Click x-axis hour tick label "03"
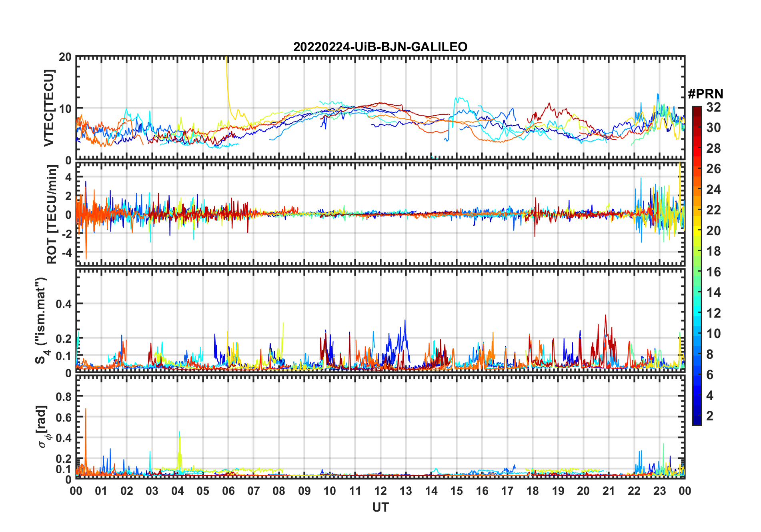 click(x=152, y=491)
